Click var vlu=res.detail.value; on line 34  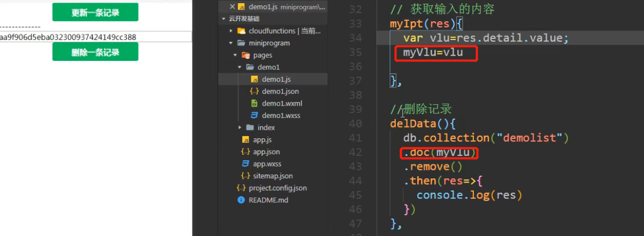[486, 38]
